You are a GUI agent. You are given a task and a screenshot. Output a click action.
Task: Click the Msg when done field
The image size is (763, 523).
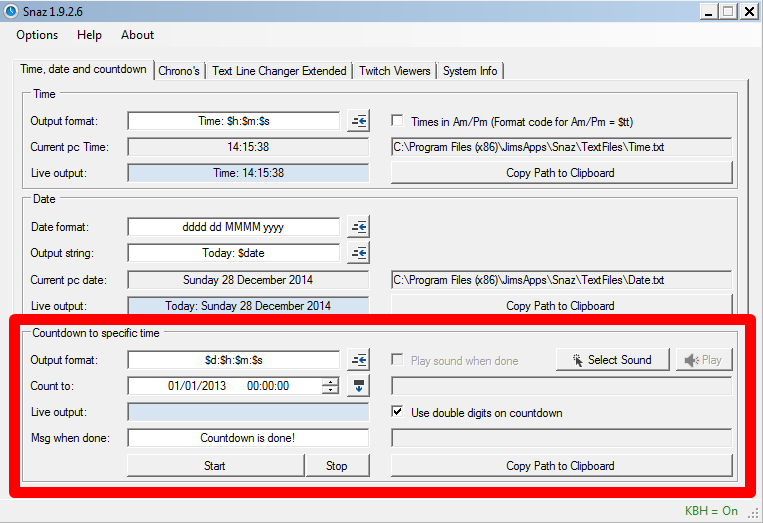pyautogui.click(x=248, y=438)
